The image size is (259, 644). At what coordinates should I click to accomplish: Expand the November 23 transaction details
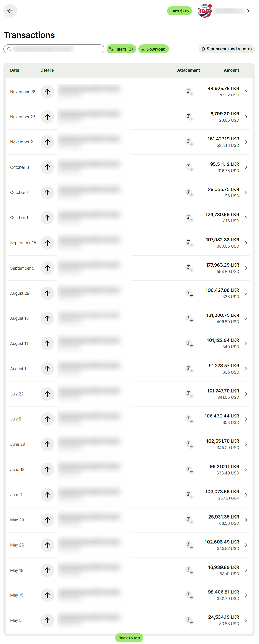tap(246, 117)
